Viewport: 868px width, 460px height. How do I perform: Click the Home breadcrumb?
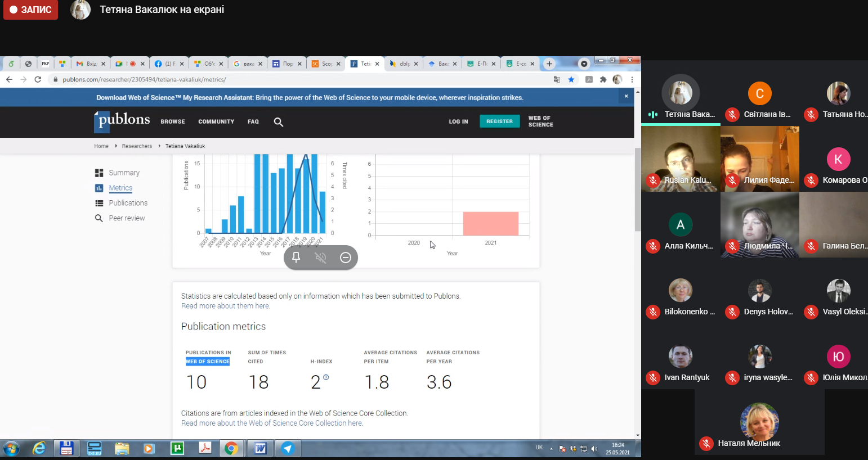click(x=101, y=146)
